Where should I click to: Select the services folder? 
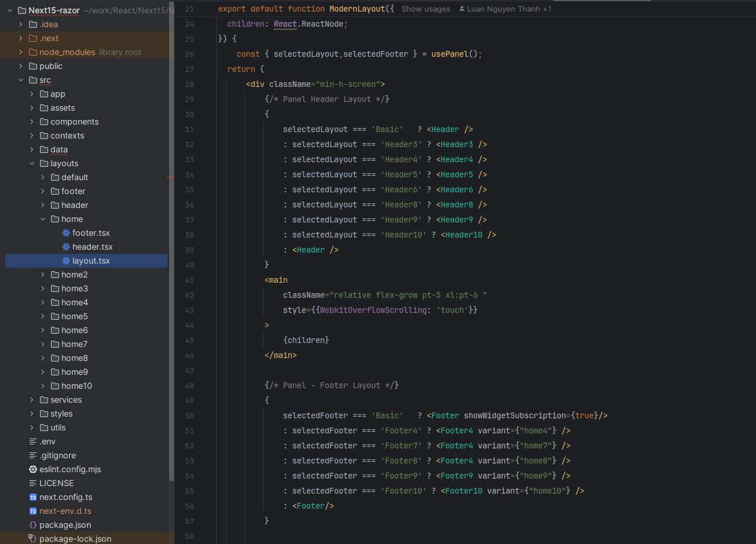66,400
